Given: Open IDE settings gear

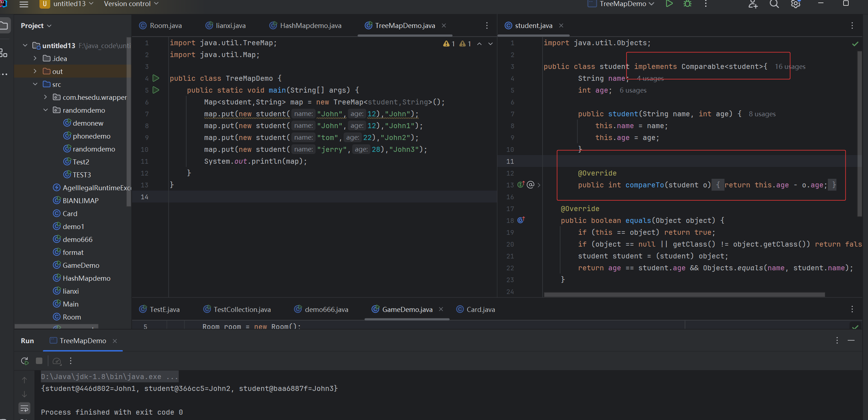Looking at the screenshot, I should [x=796, y=4].
